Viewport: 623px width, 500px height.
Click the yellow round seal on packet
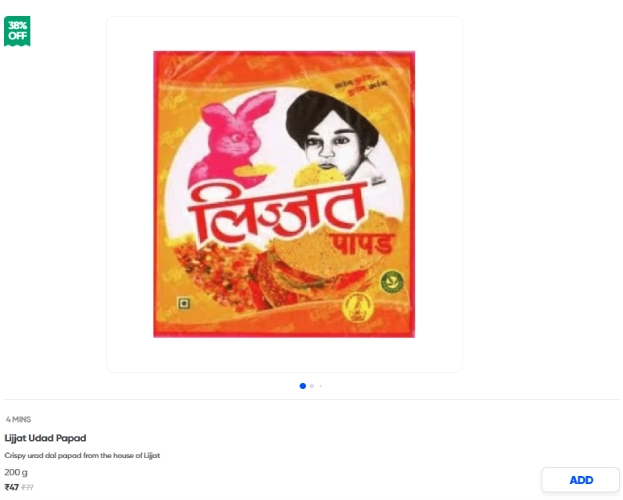pyautogui.click(x=358, y=308)
